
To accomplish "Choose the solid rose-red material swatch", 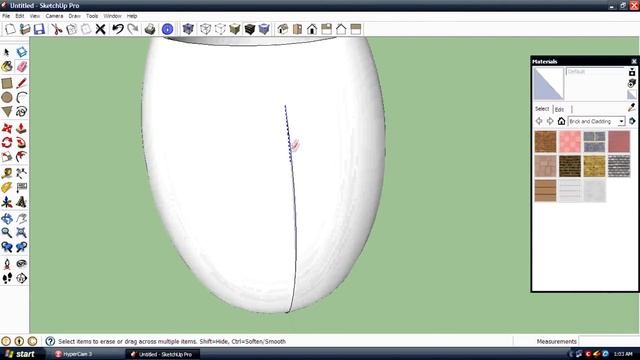I will click(619, 142).
